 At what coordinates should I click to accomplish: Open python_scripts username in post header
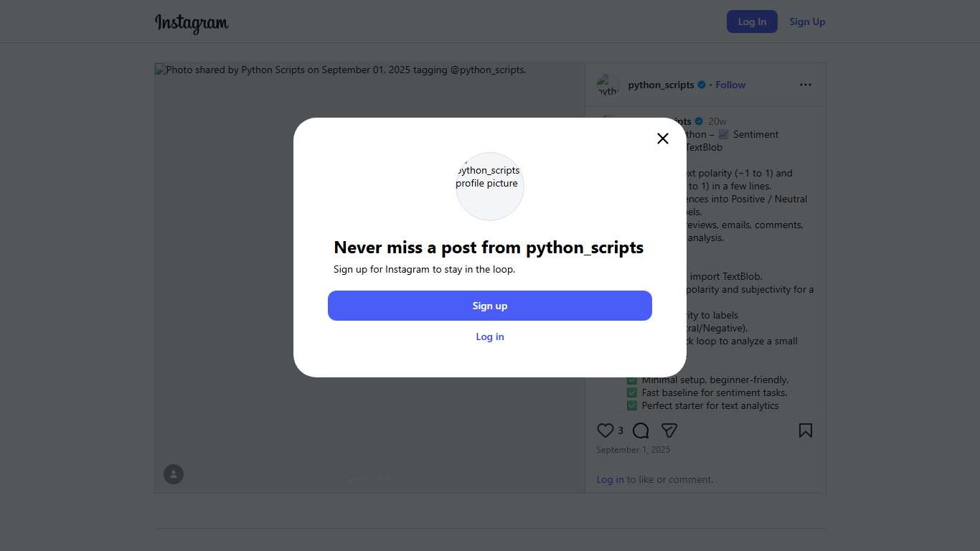661,85
